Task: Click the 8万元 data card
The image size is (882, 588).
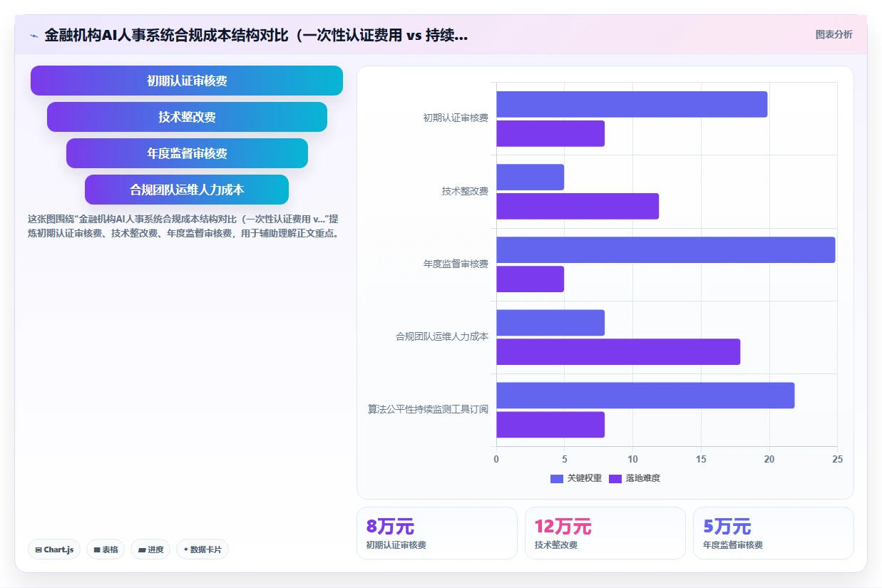Action: 437,533
